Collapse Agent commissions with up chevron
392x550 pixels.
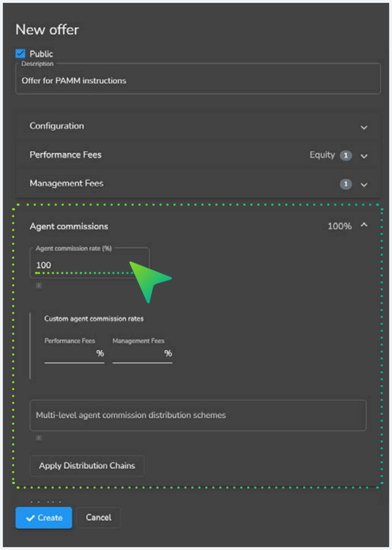364,225
